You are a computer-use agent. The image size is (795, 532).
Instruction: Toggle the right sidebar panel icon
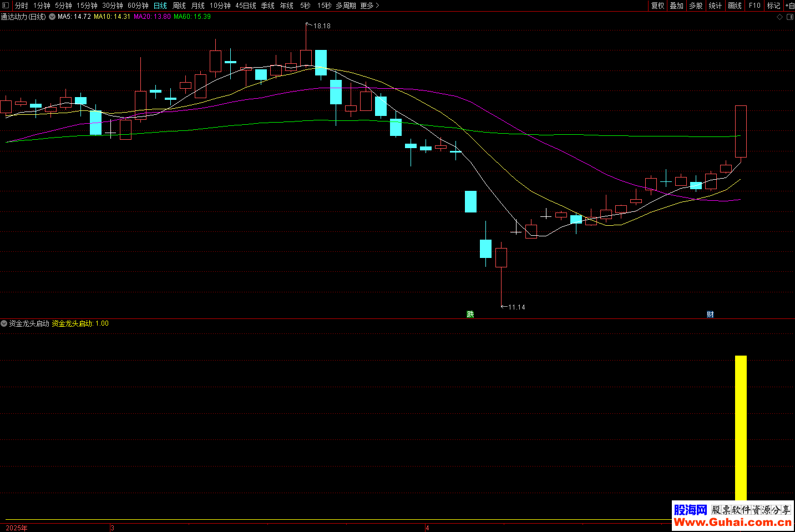coord(791,17)
